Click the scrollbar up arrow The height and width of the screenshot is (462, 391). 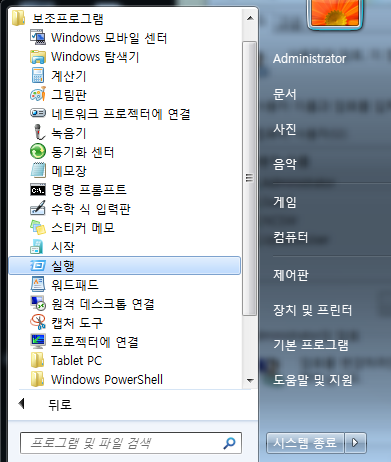tap(250, 18)
